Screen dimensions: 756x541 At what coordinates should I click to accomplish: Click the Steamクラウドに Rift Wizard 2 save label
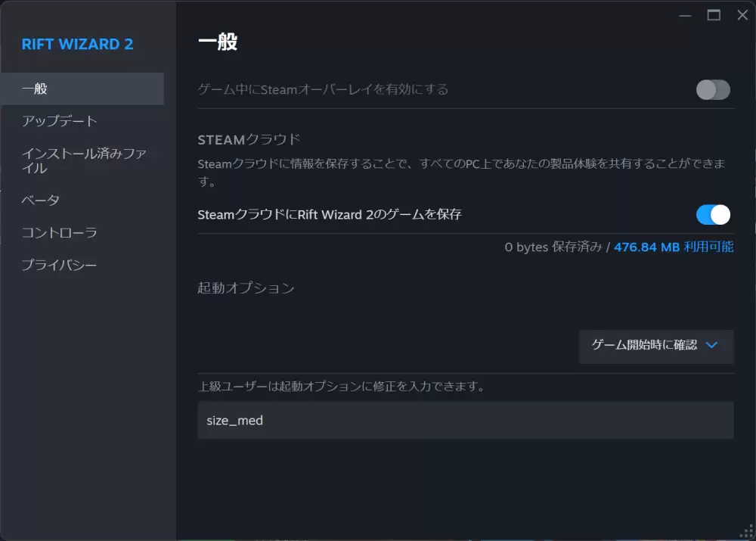[x=329, y=215]
